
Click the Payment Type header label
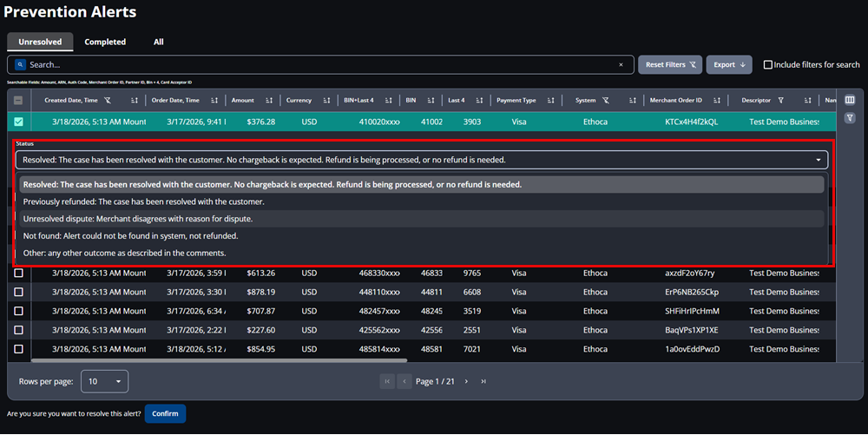[x=516, y=100]
